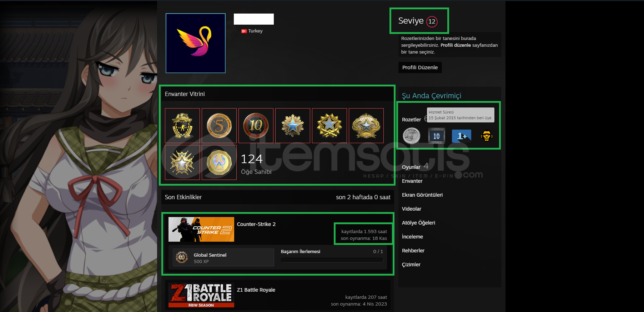This screenshot has height=312, width=644.
Task: Open the Çizimler link
Action: click(411, 265)
